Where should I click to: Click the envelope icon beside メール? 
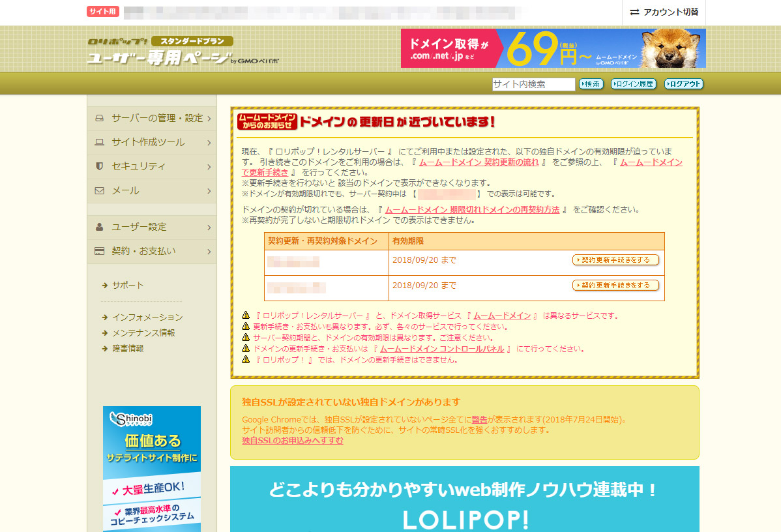[100, 190]
